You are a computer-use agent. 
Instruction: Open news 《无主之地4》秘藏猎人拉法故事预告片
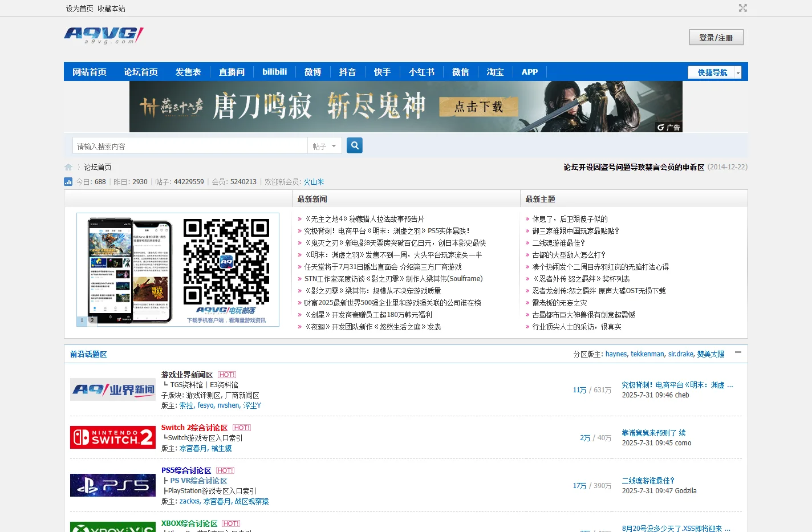364,219
